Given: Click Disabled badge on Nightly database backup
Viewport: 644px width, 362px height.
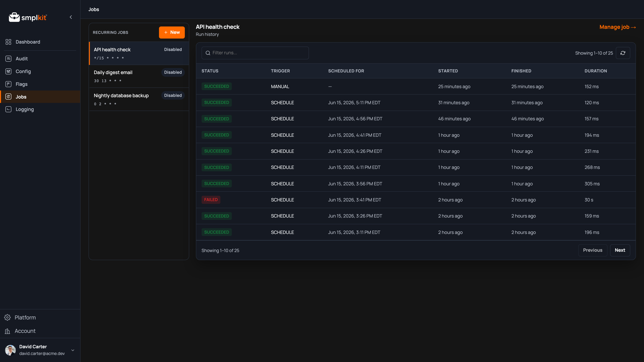Looking at the screenshot, I should click(x=173, y=95).
